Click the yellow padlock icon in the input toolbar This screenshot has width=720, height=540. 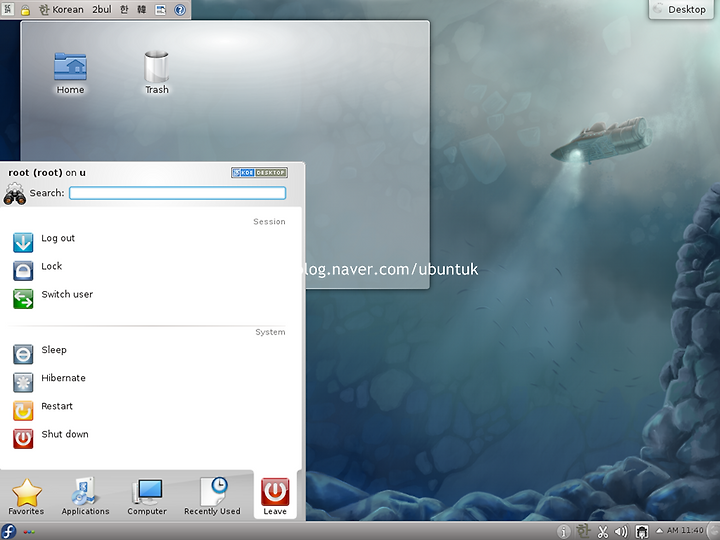(25, 10)
